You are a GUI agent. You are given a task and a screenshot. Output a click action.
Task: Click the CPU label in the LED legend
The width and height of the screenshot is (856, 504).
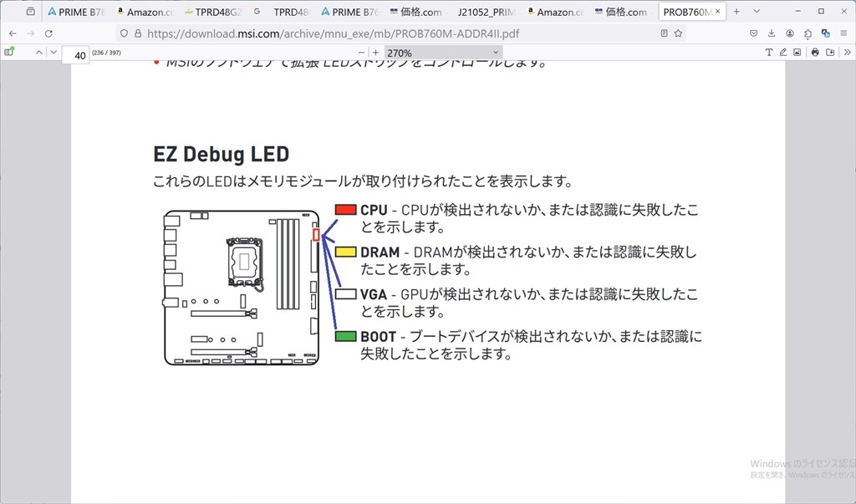(374, 210)
